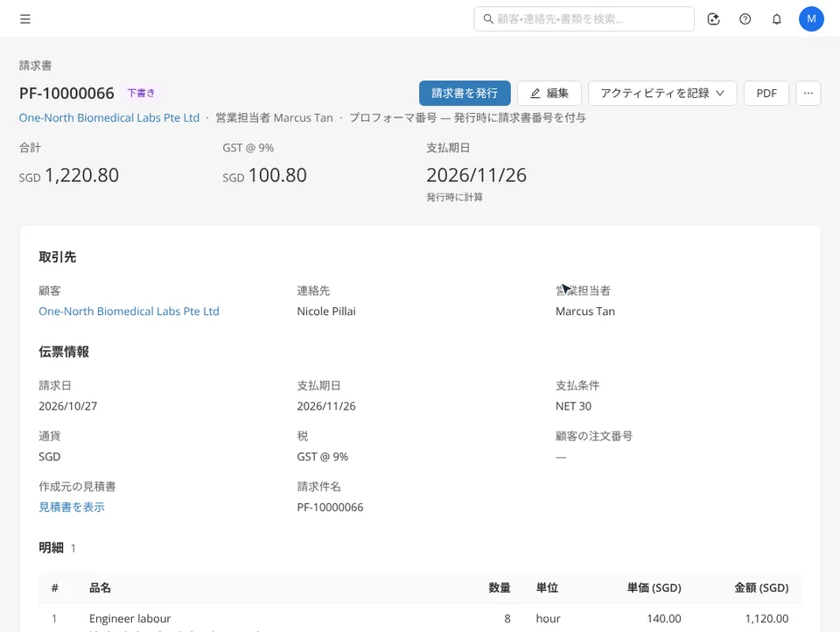840x632 pixels.
Task: Click Marcus Tan under 営業担当者 field
Action: coord(585,312)
